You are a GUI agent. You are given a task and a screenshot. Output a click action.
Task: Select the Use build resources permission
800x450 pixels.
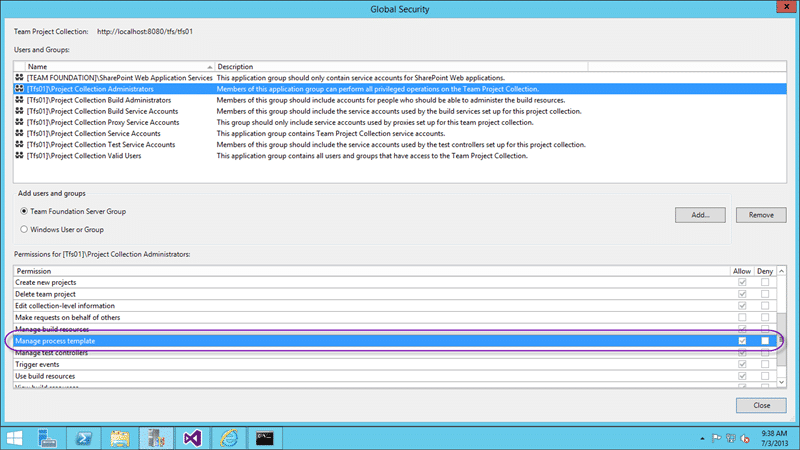pos(395,376)
